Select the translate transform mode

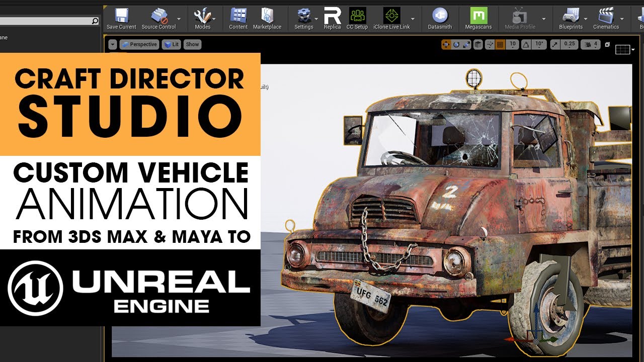coord(446,45)
